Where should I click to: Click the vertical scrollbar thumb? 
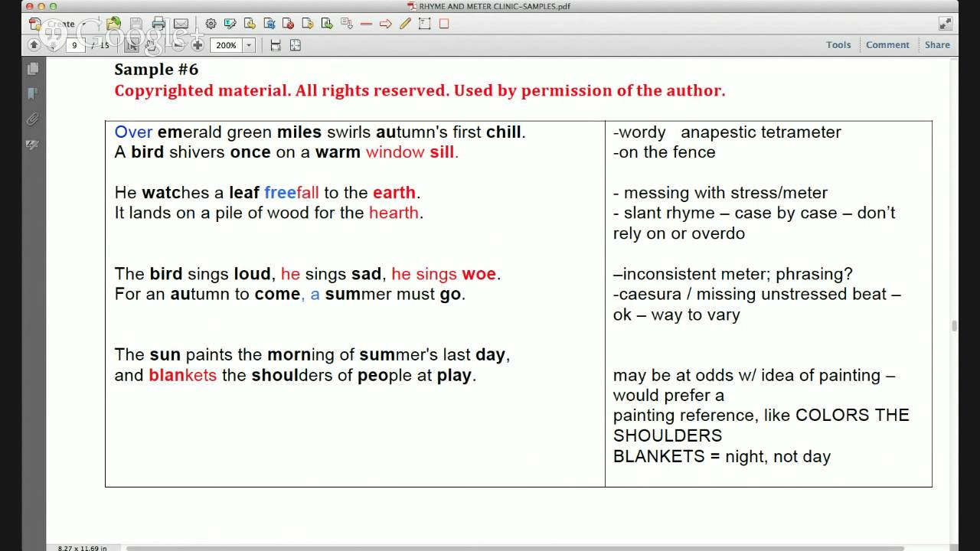point(954,326)
